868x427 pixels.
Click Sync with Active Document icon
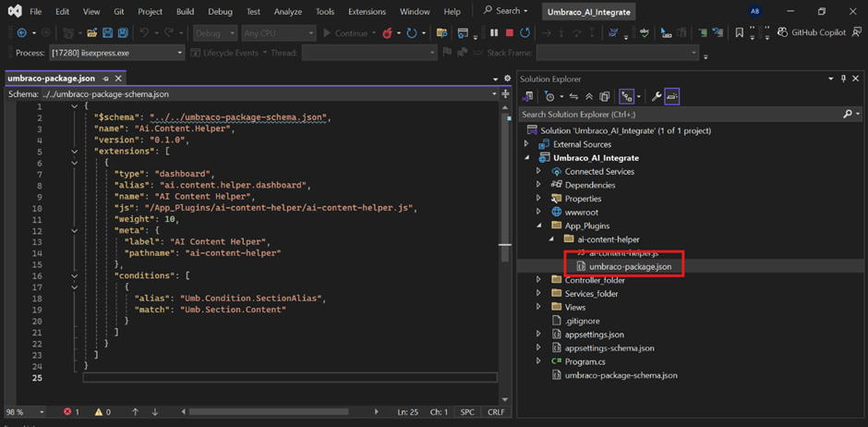click(574, 97)
